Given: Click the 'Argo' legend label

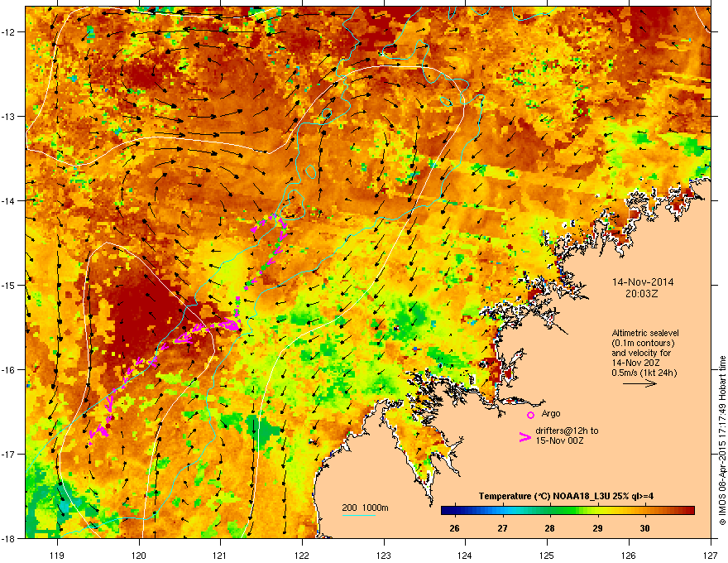Looking at the screenshot, I should (x=551, y=413).
